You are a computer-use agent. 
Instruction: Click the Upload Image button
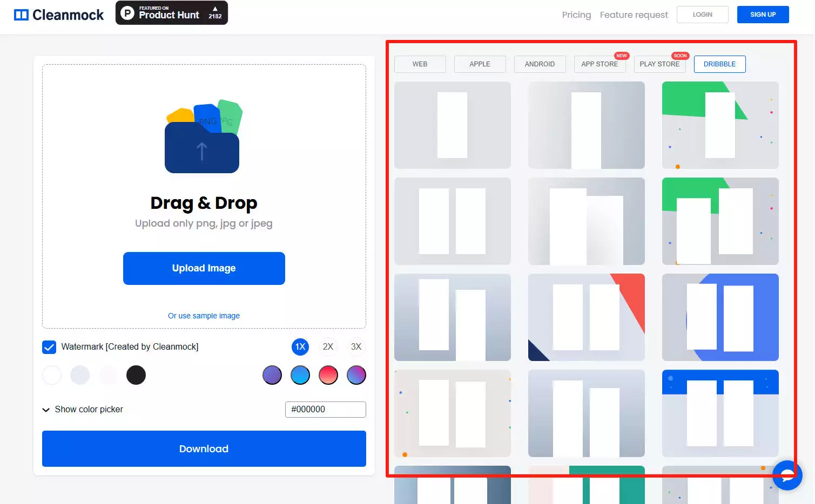204,268
